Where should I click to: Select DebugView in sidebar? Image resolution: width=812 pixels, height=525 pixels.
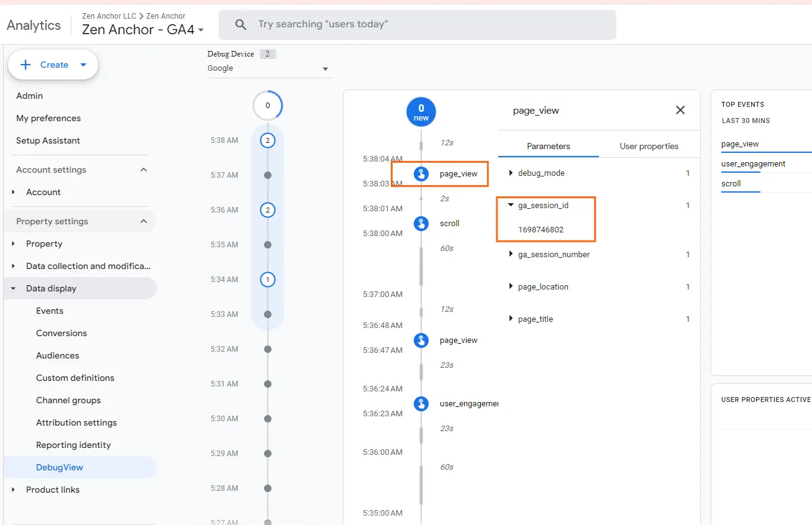(x=60, y=467)
